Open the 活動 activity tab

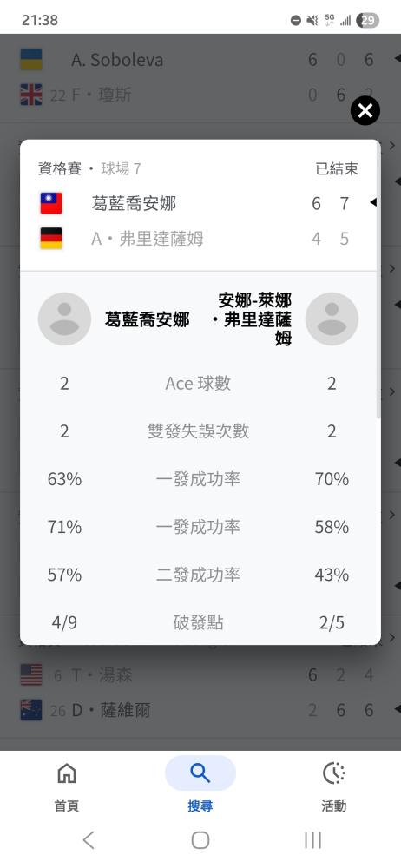coord(333,786)
